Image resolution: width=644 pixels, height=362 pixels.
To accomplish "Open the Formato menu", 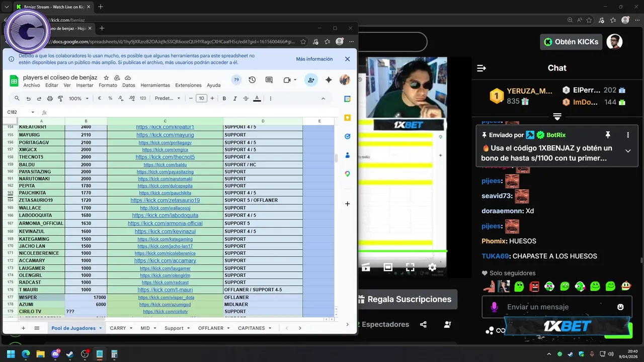I will [108, 85].
